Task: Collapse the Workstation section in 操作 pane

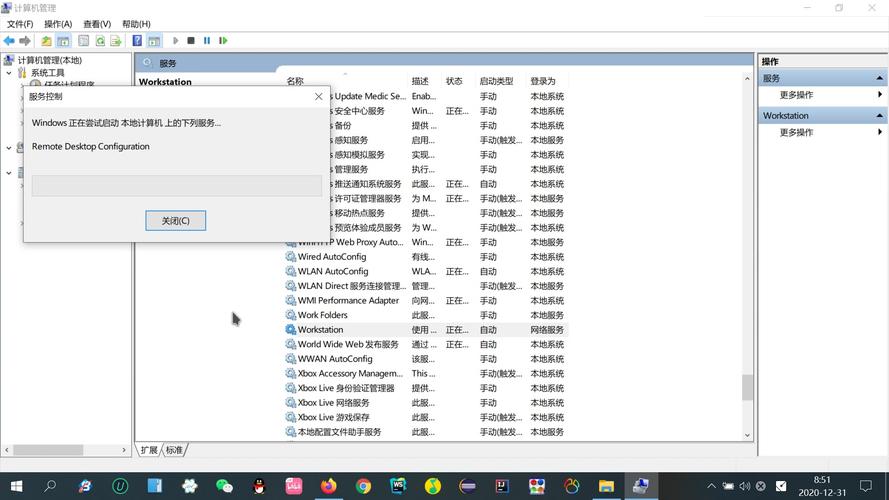Action: [x=879, y=116]
